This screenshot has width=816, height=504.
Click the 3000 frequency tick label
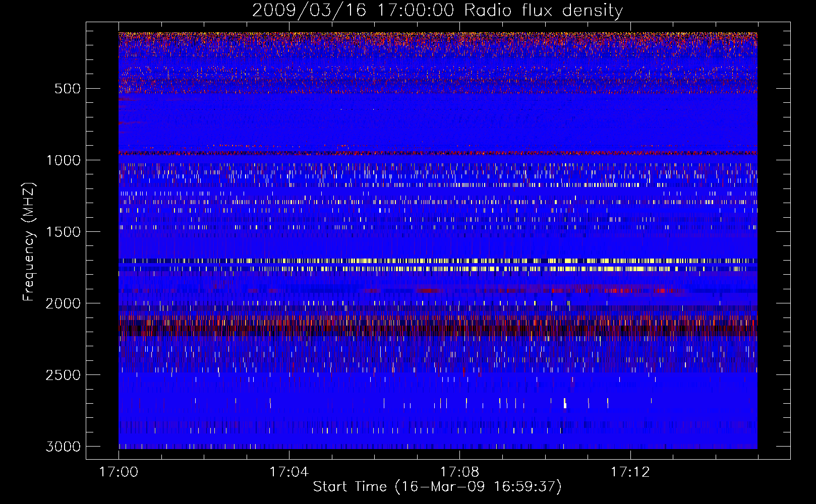63,447
